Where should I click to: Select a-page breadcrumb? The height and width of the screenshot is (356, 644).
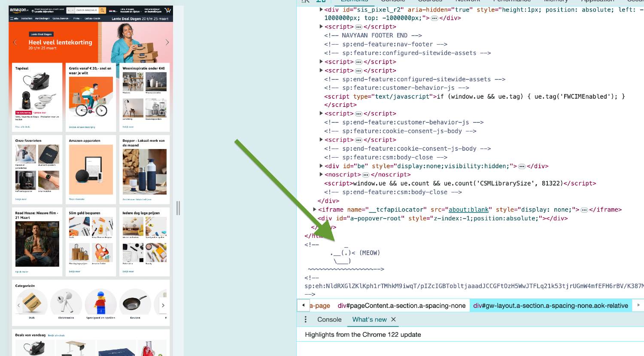point(320,306)
